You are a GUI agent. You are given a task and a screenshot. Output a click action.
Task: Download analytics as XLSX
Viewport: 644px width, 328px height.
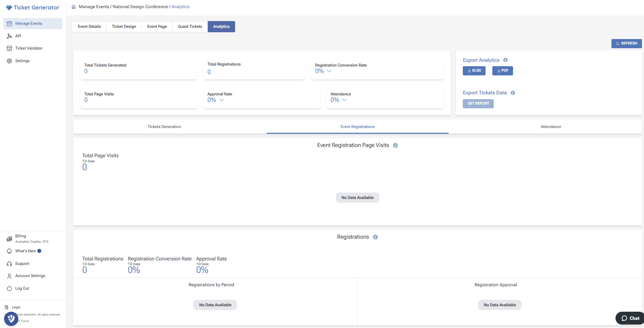click(474, 71)
